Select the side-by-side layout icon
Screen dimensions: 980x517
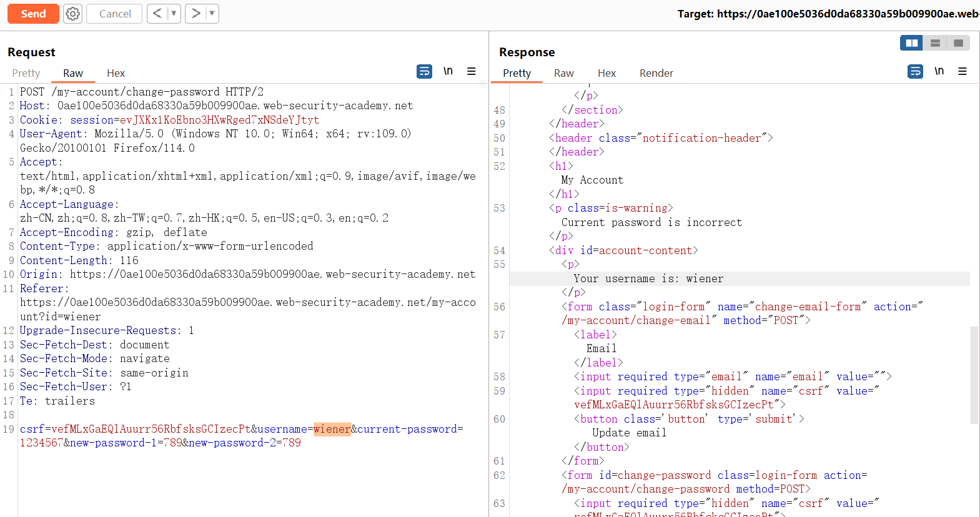pos(911,43)
